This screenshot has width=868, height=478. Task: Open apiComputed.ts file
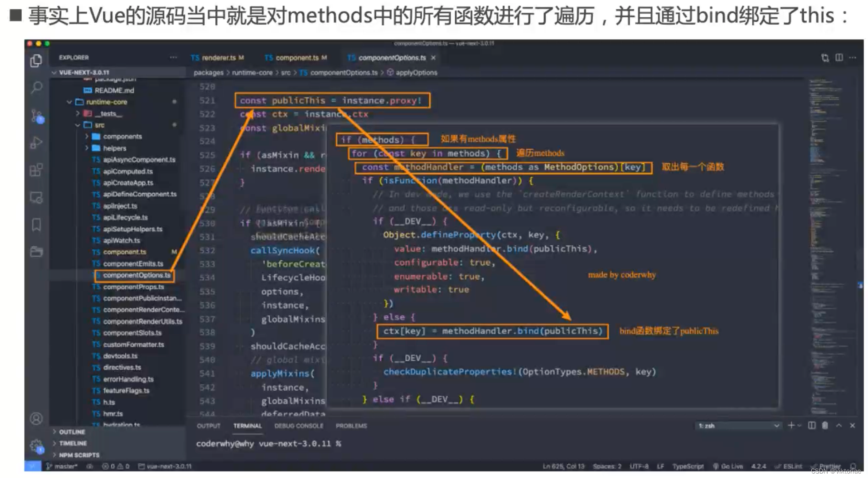coord(128,171)
